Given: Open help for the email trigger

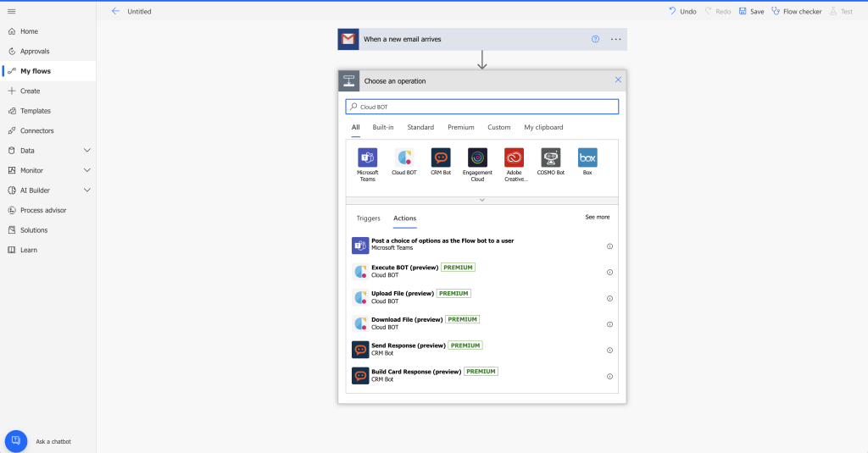Looking at the screenshot, I should 595,39.
